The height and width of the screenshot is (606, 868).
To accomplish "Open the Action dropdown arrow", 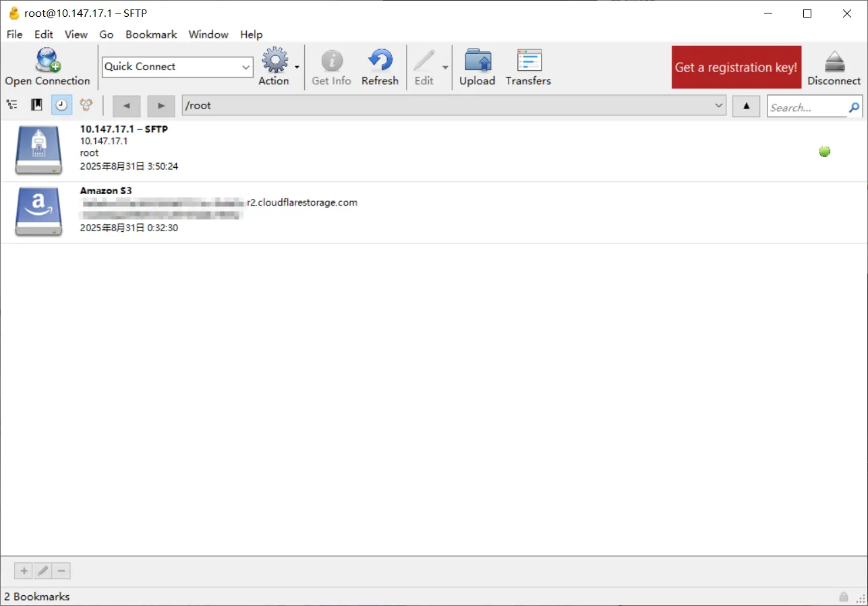I will click(x=297, y=67).
